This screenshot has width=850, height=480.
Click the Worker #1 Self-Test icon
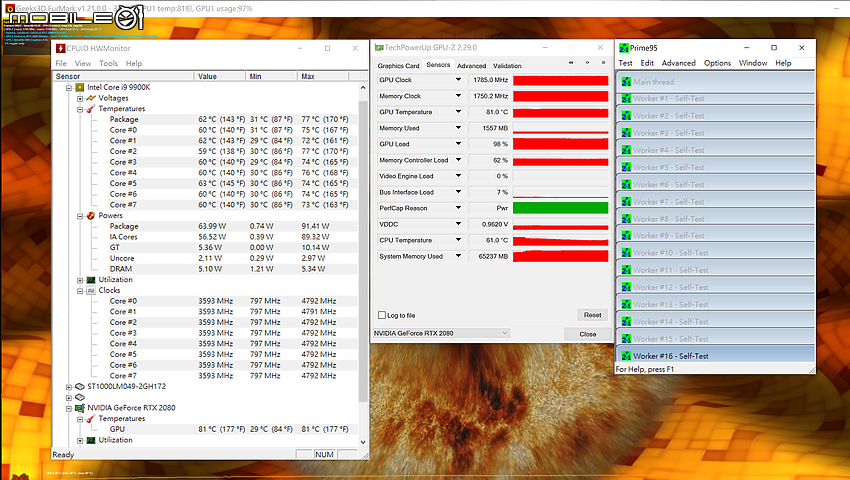coord(626,99)
